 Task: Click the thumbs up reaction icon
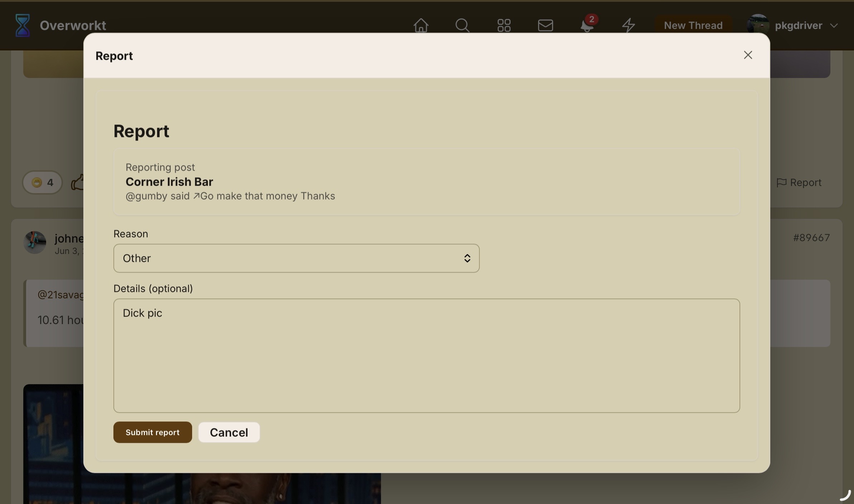point(77,182)
